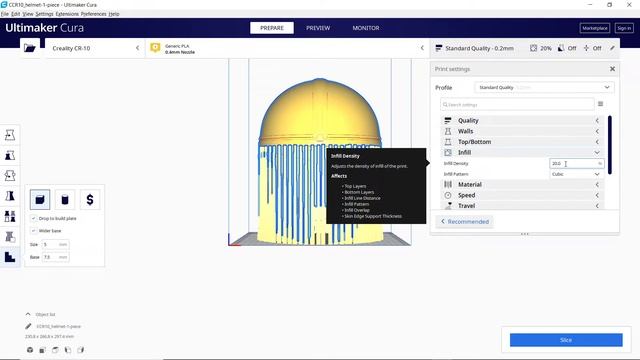The height and width of the screenshot is (360, 640).
Task: Open the settings visibility hamburger menu
Action: tap(600, 104)
